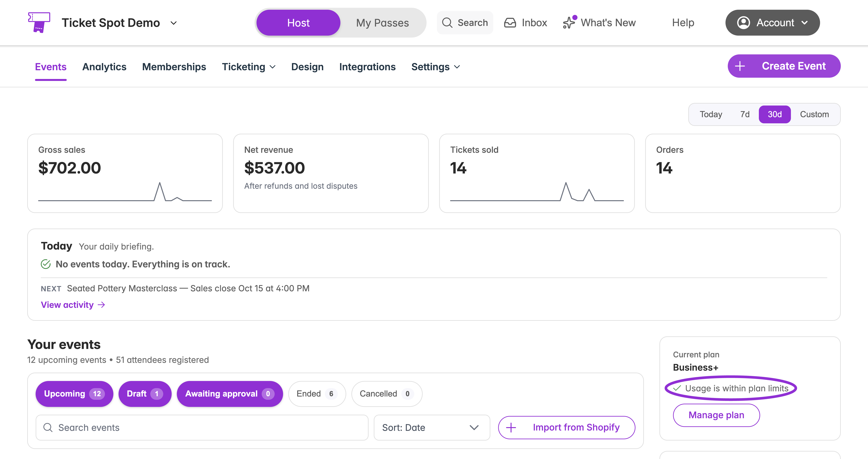Toggle the Cancelled 0 filter chip
The width and height of the screenshot is (868, 459).
387,394
